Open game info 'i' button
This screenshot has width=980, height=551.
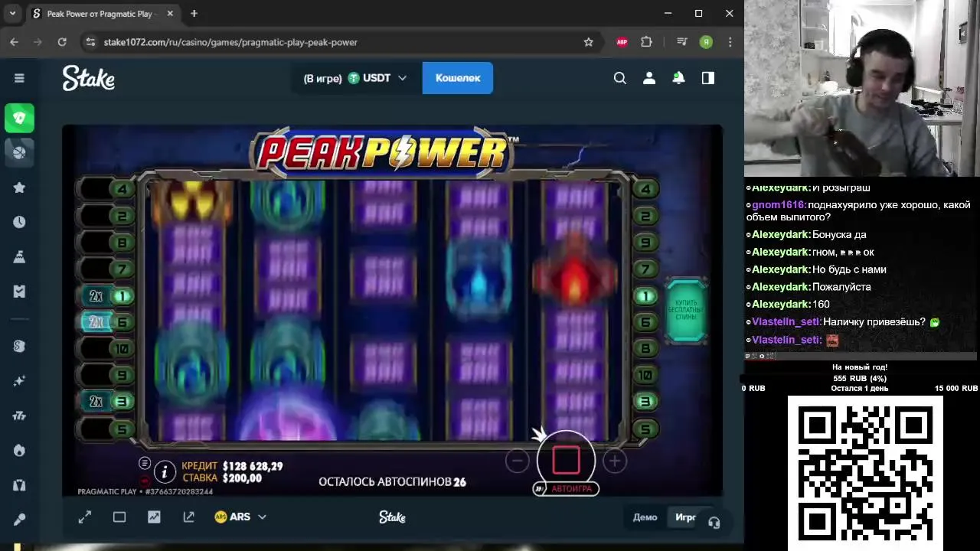(164, 472)
